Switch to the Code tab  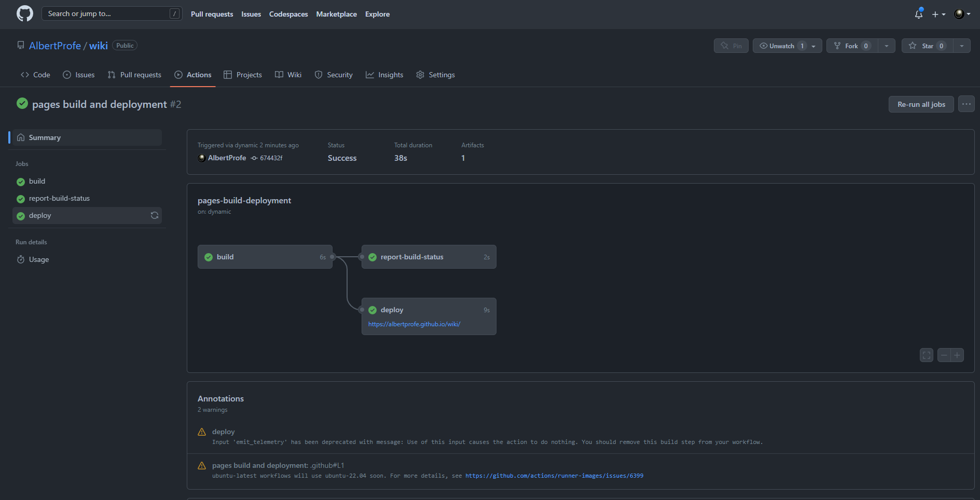pos(35,75)
